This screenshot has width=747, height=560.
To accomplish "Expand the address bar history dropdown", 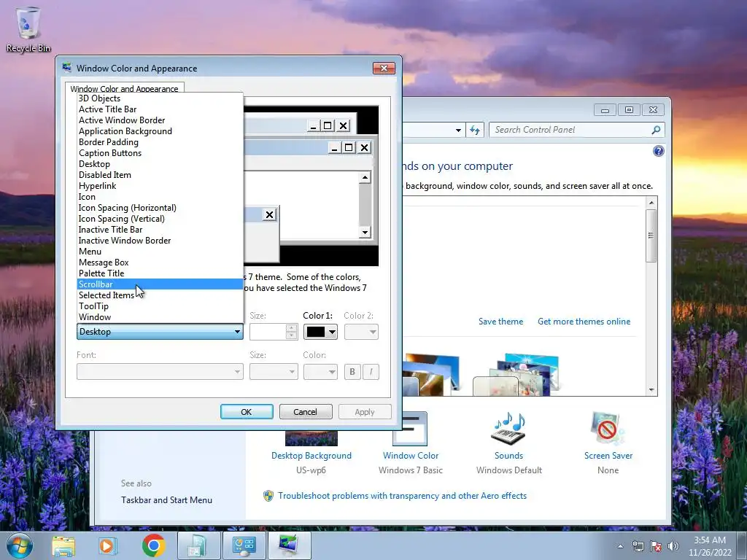I will click(458, 130).
